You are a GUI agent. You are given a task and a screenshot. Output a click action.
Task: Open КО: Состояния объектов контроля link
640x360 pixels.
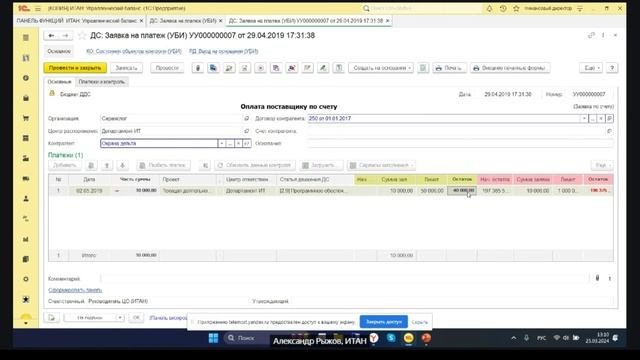133,51
